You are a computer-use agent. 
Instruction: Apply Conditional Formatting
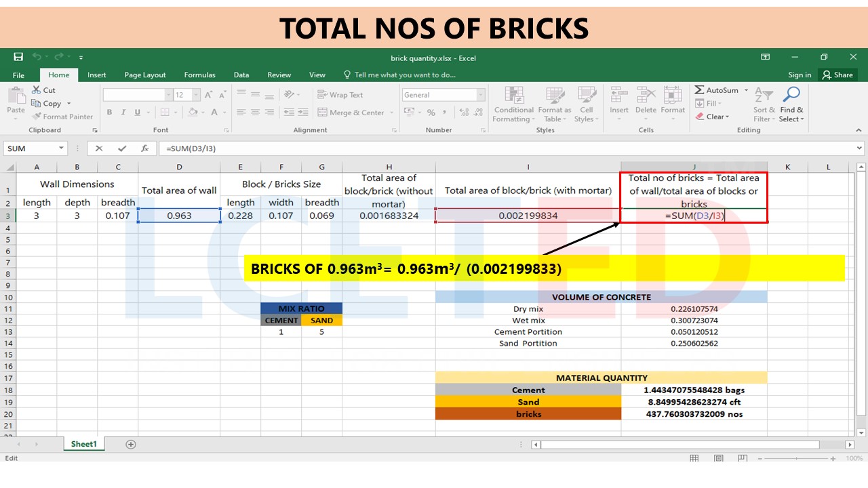click(x=513, y=105)
